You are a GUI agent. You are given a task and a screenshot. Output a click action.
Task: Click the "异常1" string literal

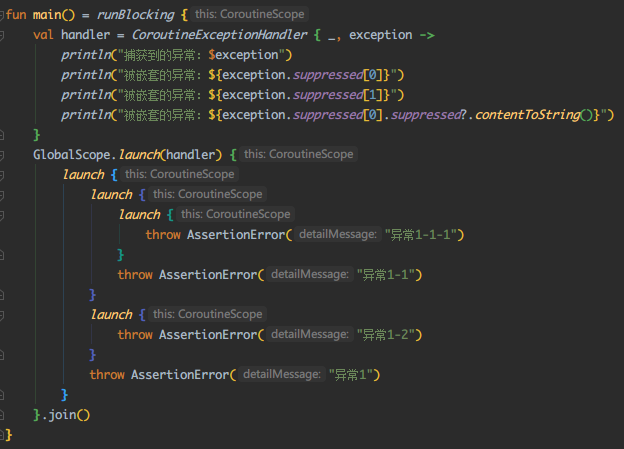(350, 375)
